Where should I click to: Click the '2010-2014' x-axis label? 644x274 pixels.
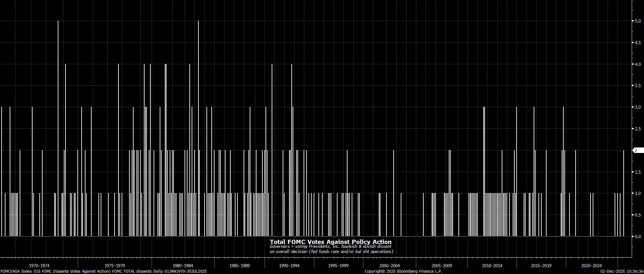[x=492, y=266]
